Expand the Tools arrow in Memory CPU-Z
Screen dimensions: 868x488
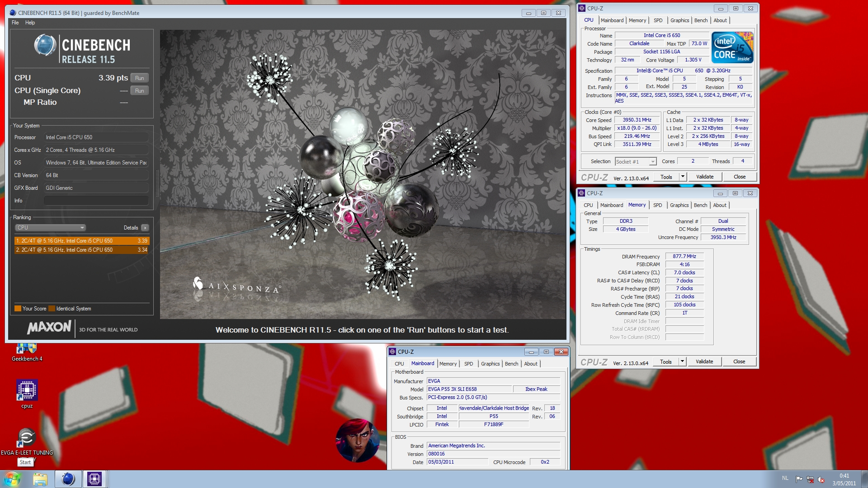tap(682, 361)
